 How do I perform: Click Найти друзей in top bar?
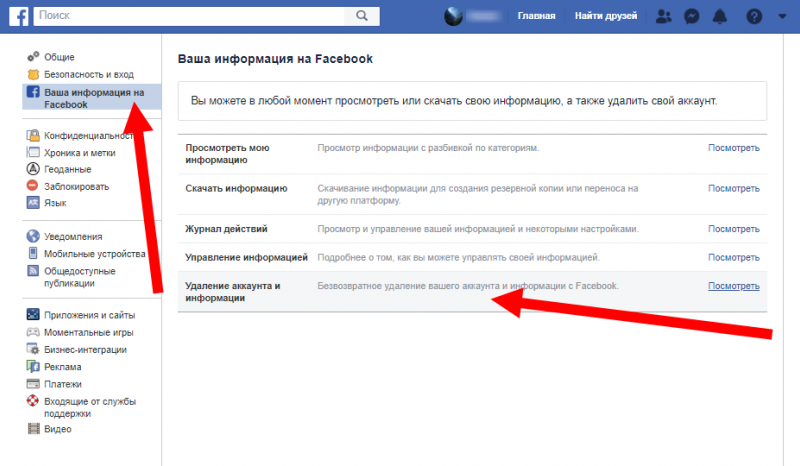606,16
